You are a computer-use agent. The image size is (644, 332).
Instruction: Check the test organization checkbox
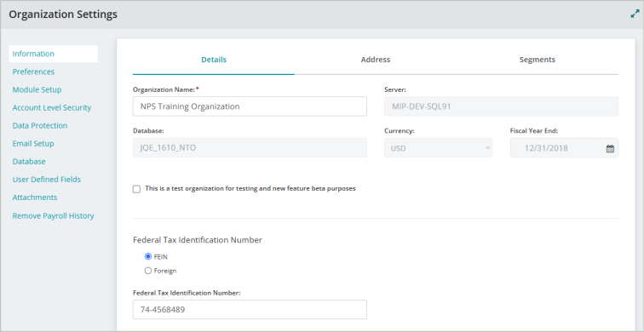[136, 189]
